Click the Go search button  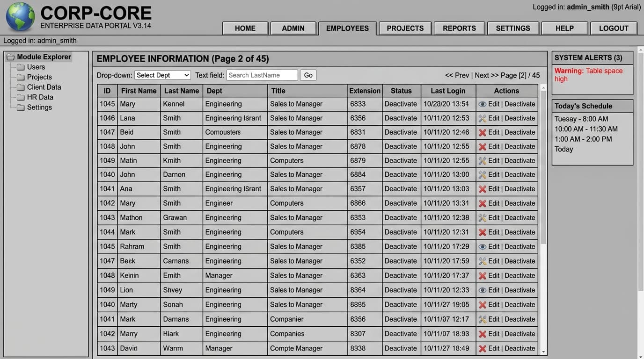308,75
